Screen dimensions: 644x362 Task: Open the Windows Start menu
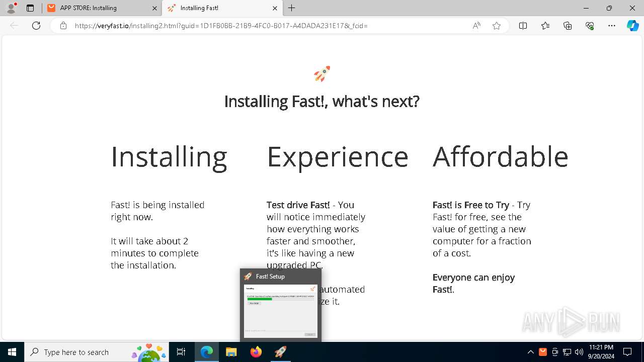click(12, 352)
